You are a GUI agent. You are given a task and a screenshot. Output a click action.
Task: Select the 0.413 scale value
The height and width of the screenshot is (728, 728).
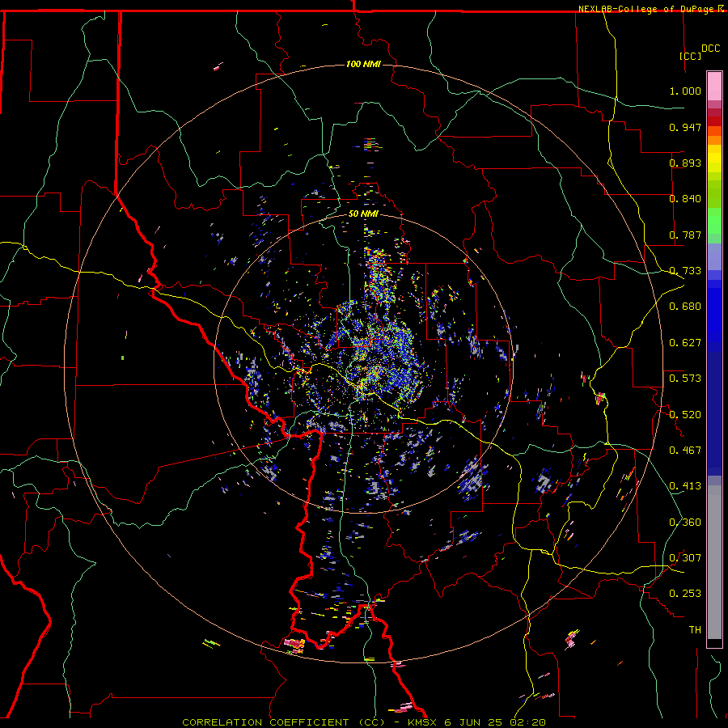[685, 486]
